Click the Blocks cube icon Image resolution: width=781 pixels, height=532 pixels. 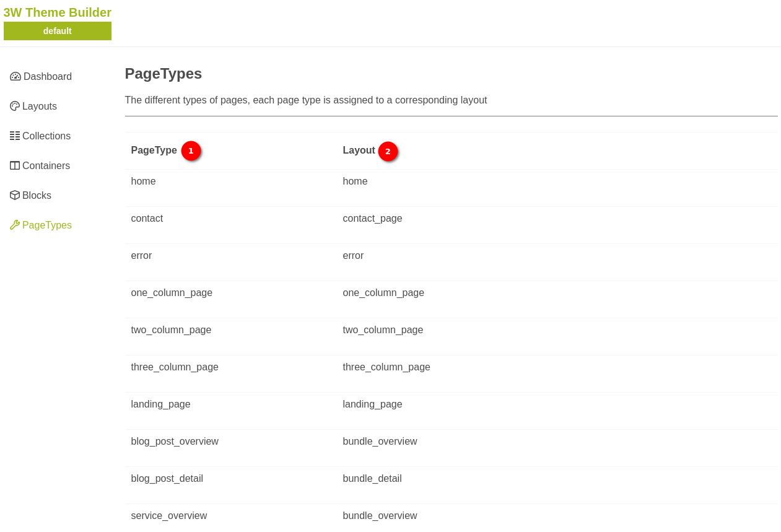point(15,196)
